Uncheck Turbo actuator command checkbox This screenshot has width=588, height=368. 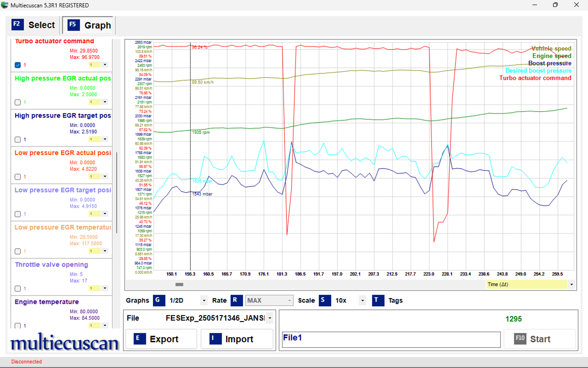[x=18, y=65]
